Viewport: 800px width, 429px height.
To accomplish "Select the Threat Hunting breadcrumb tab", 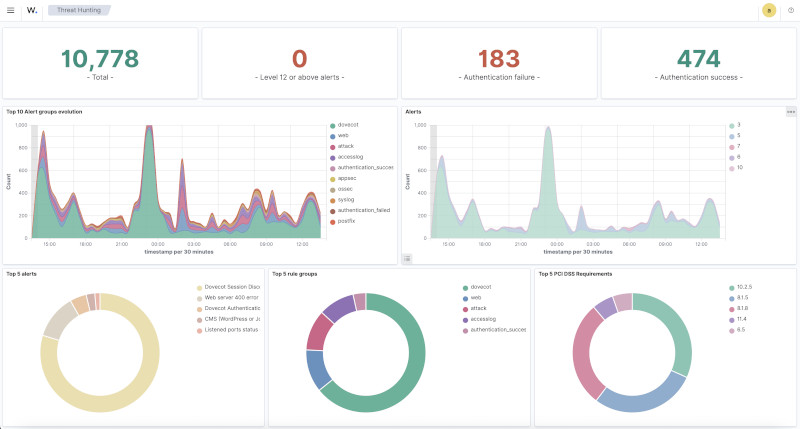I will click(79, 10).
